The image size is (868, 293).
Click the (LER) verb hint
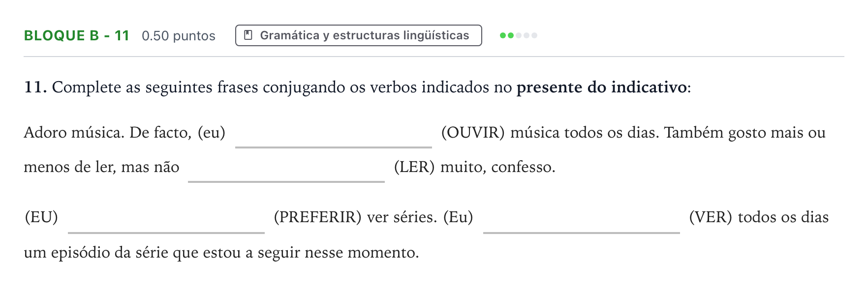(414, 167)
